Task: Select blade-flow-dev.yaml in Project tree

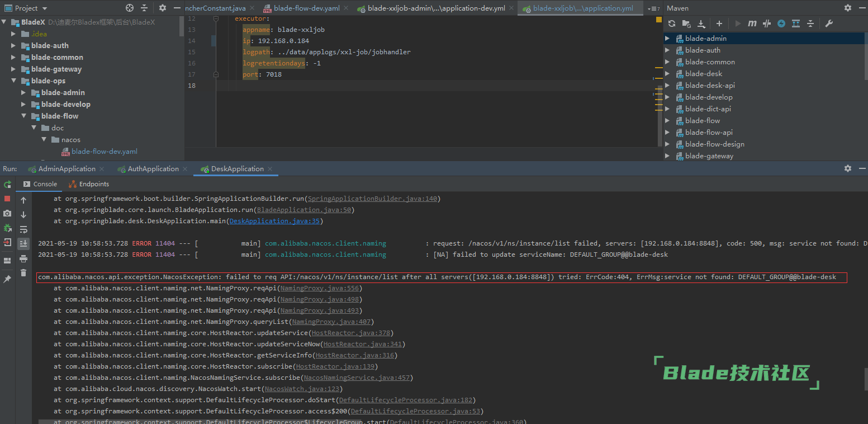Action: click(104, 151)
